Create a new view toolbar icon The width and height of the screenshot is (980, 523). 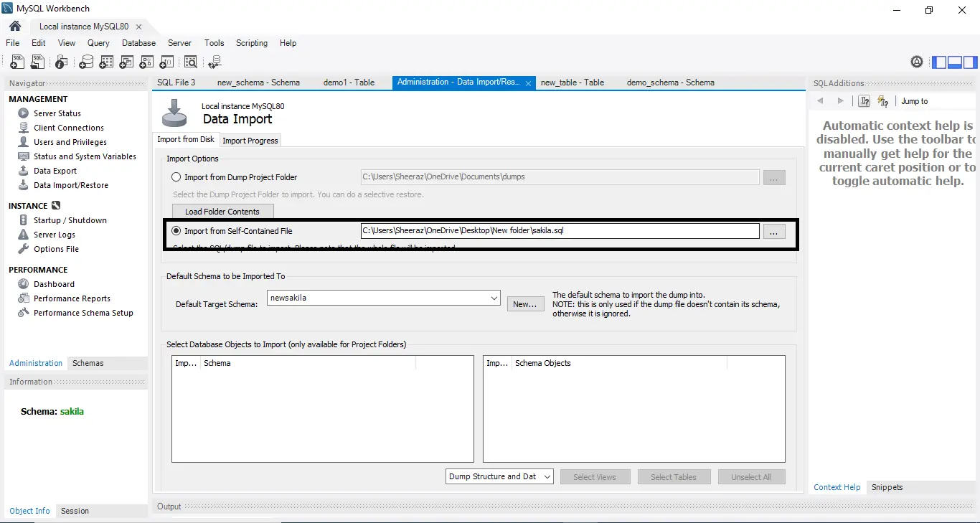[x=126, y=62]
